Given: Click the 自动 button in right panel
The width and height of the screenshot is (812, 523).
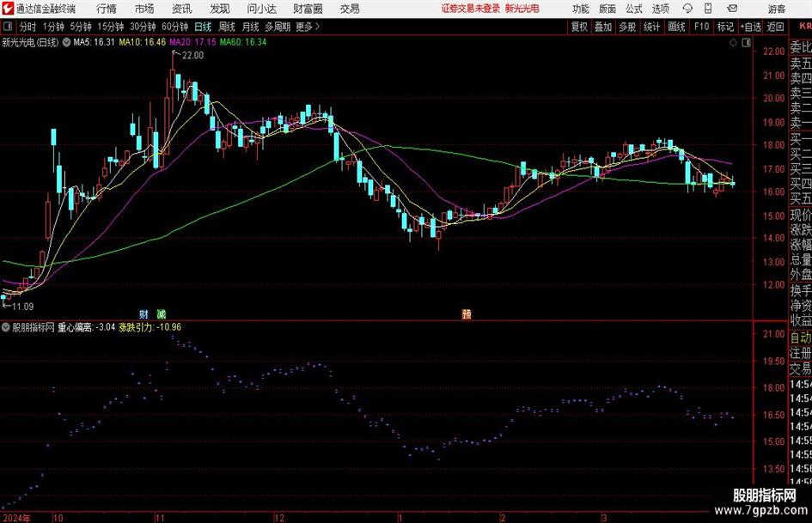Looking at the screenshot, I should 801,338.
